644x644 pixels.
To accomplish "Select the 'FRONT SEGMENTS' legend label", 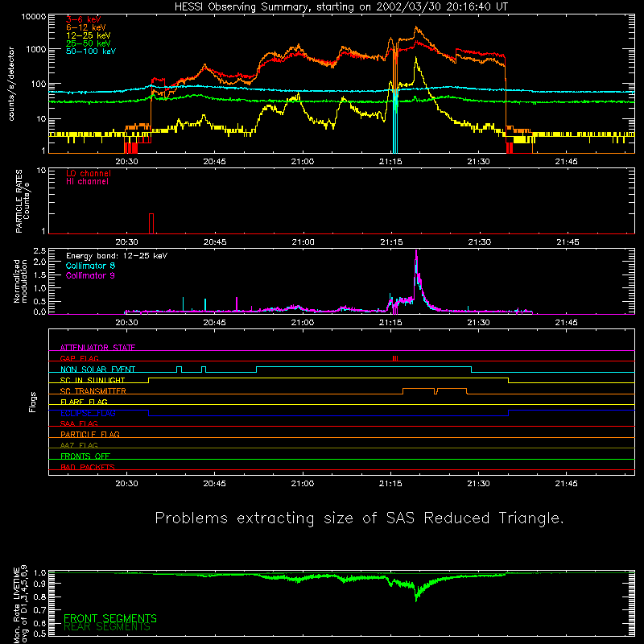I will [110, 618].
